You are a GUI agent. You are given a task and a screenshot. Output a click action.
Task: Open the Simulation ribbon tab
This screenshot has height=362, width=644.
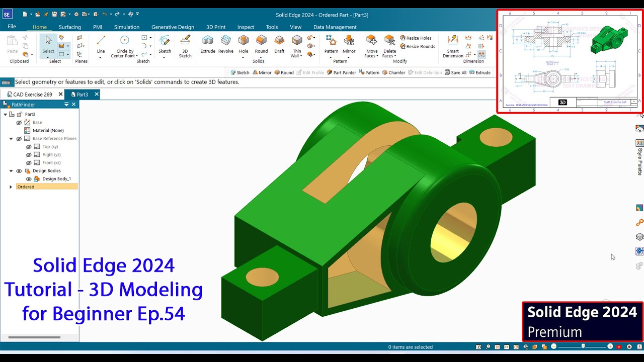click(x=127, y=27)
